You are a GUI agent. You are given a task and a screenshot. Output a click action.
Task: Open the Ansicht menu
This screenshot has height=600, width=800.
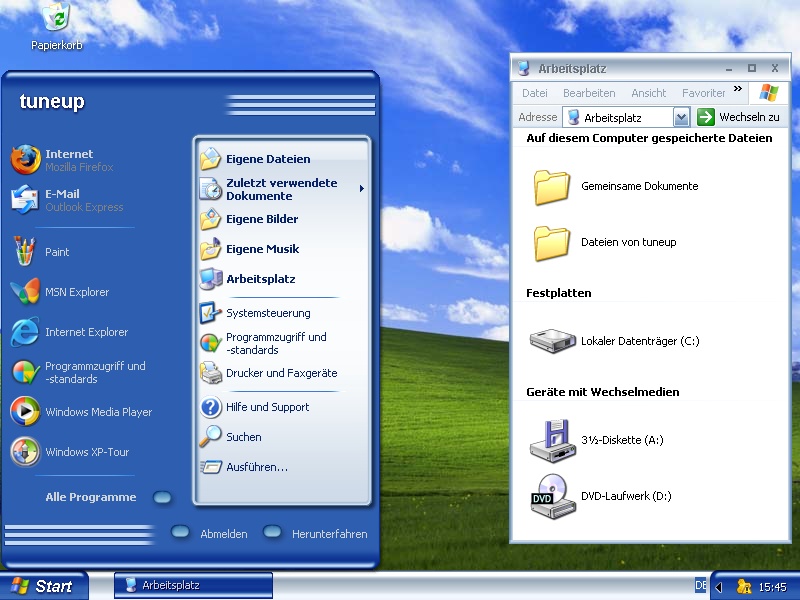click(648, 93)
